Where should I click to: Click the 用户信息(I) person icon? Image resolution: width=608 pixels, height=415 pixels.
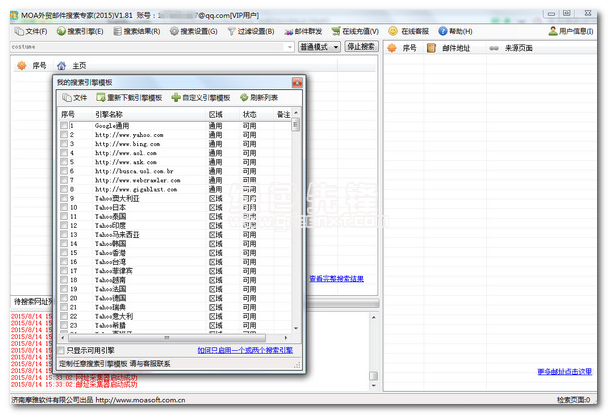(x=553, y=31)
